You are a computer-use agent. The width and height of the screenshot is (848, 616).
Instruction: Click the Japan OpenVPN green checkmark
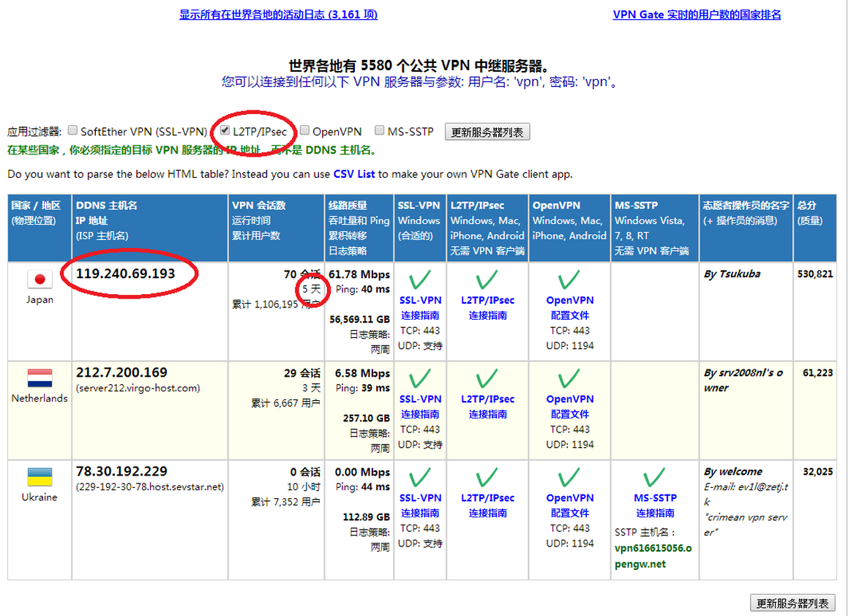coord(569,279)
